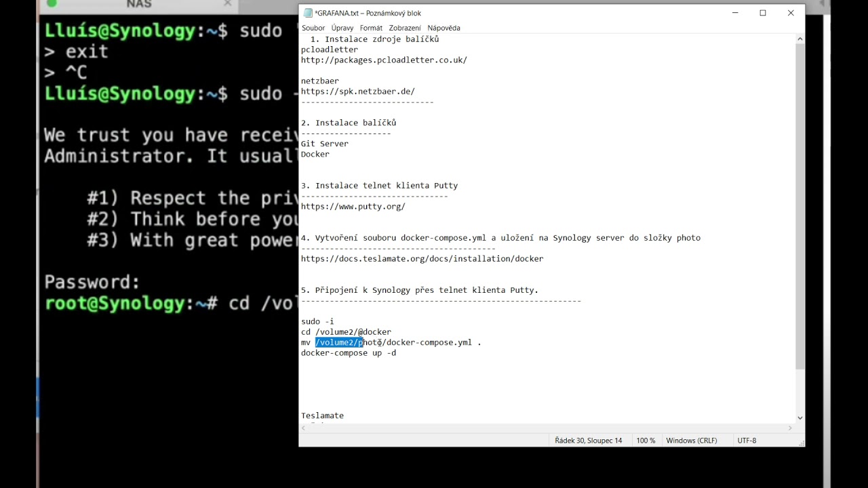Viewport: 868px width, 488px height.
Task: Click the Notepad document icon in title bar
Action: click(308, 13)
